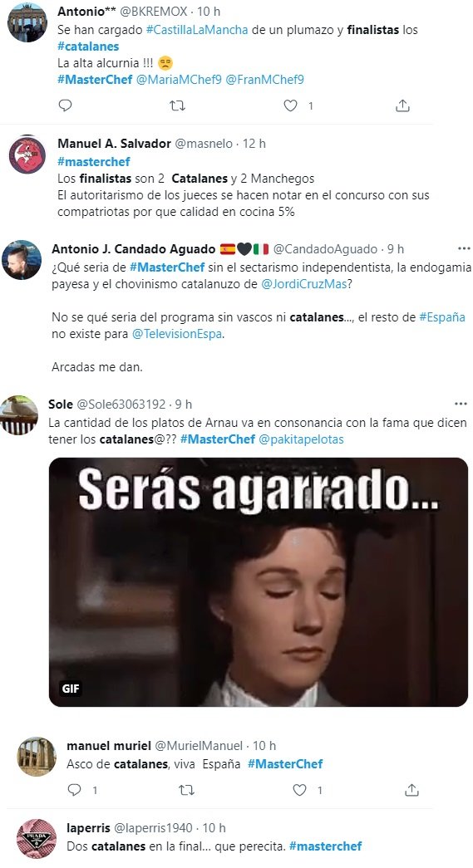Like the Antonio** tweet about CastillaLaMancha
Viewport: 473px width, 868px height.
point(291,105)
